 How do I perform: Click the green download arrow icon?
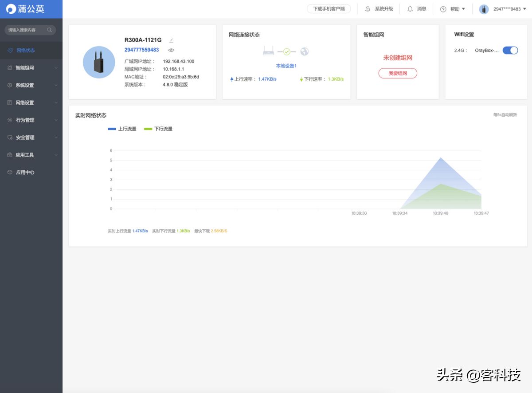coord(301,79)
